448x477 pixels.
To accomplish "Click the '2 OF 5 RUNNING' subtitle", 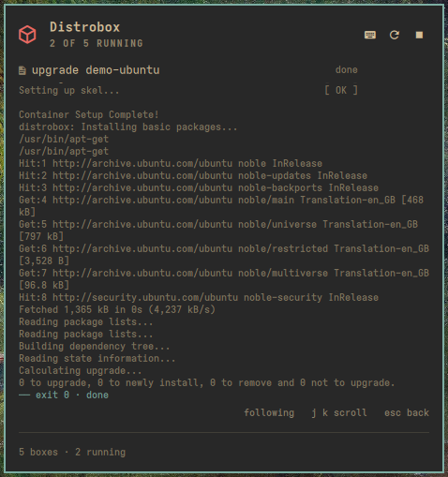I will tap(97, 43).
